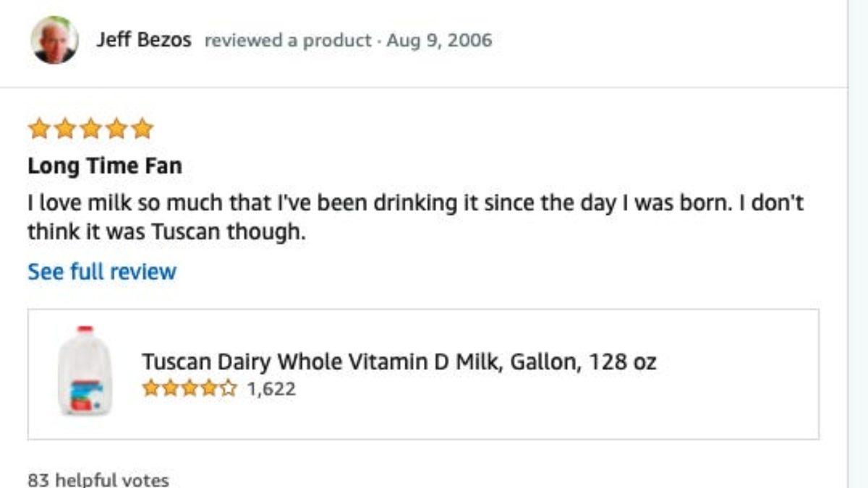This screenshot has width=868, height=488.
Task: Open the Jeff Bezos reviewer profile name
Action: (144, 40)
